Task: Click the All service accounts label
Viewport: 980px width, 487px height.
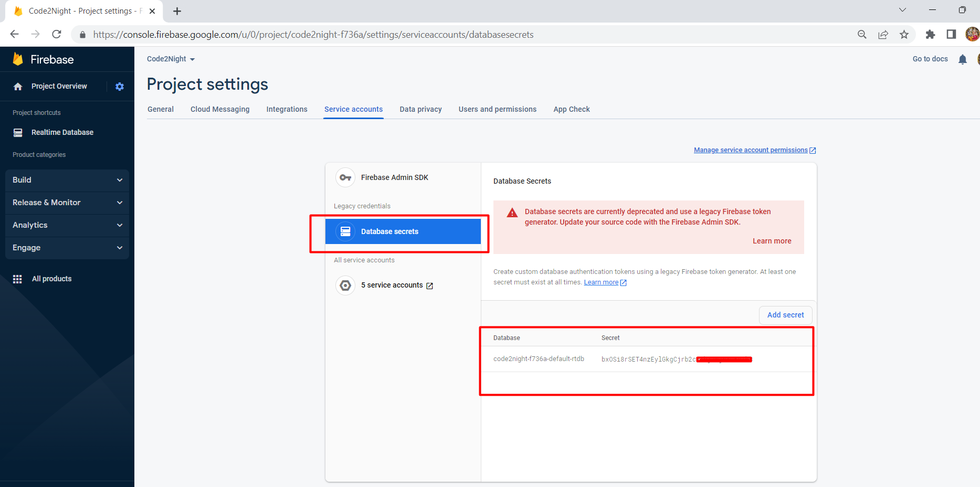Action: (x=364, y=260)
